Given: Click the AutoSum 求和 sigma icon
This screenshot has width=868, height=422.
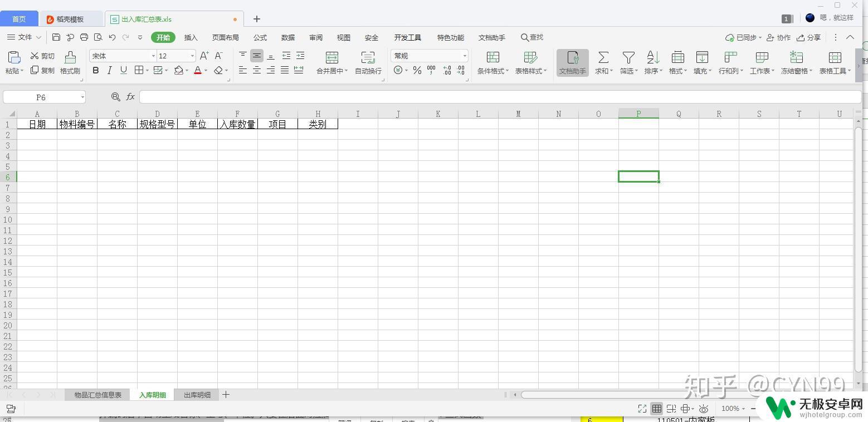Looking at the screenshot, I should (x=603, y=57).
